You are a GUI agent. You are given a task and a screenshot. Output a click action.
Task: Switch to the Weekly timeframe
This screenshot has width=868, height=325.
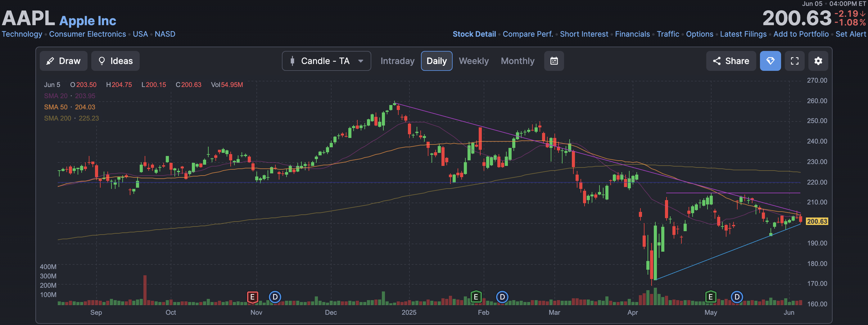473,61
